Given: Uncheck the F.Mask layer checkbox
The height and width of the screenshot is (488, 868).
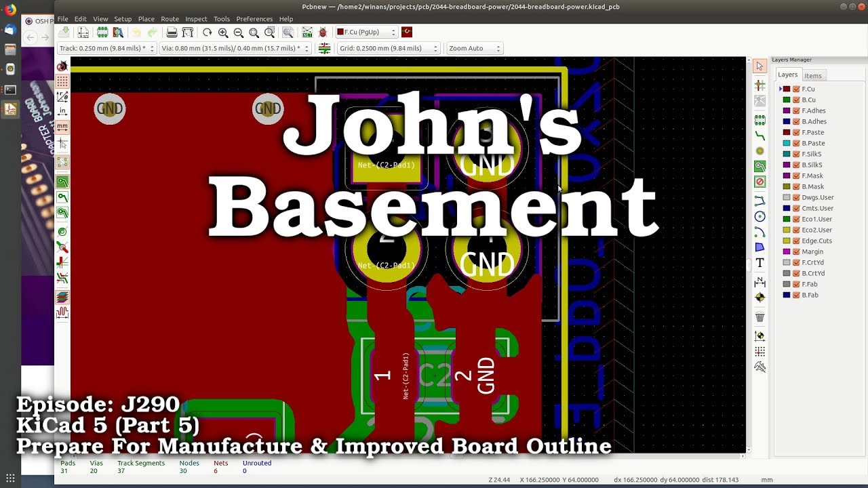Looking at the screenshot, I should pyautogui.click(x=796, y=176).
